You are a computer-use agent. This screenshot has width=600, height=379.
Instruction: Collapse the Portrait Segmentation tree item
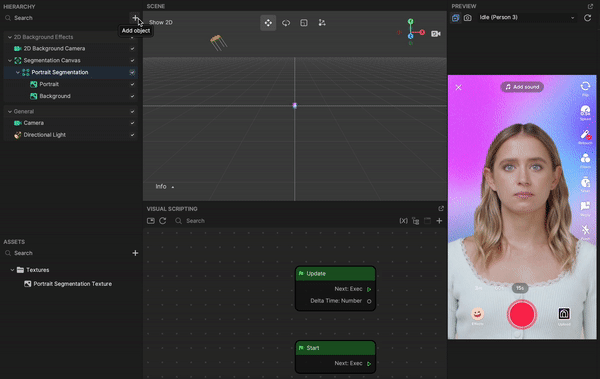pos(18,72)
